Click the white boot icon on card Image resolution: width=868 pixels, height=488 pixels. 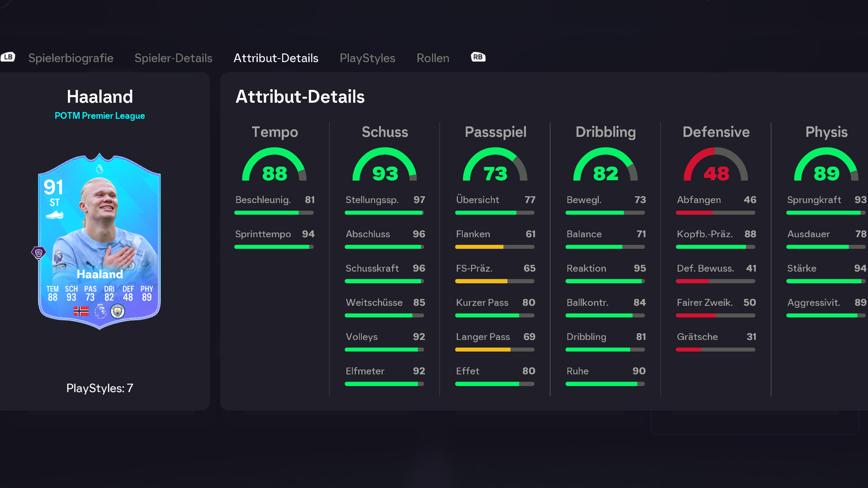coord(55,215)
